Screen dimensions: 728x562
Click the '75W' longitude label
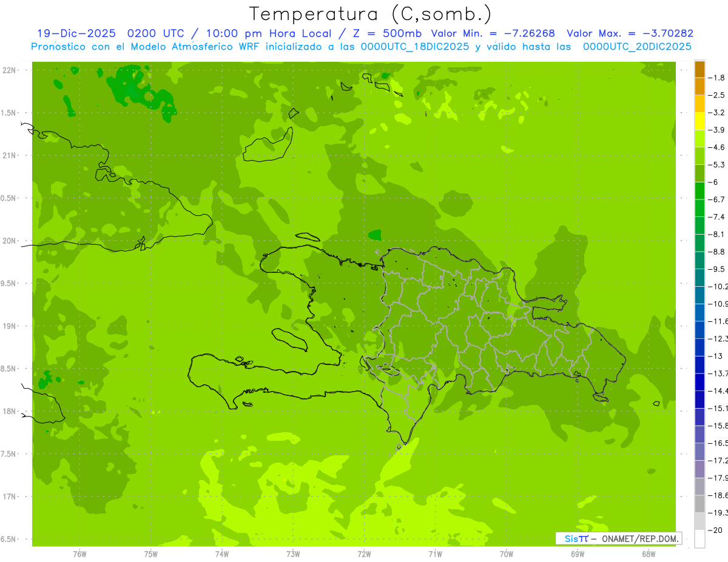pos(151,554)
